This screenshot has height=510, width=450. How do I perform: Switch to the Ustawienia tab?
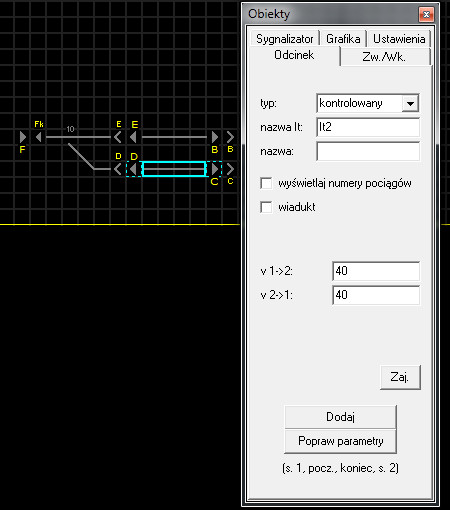[399, 39]
